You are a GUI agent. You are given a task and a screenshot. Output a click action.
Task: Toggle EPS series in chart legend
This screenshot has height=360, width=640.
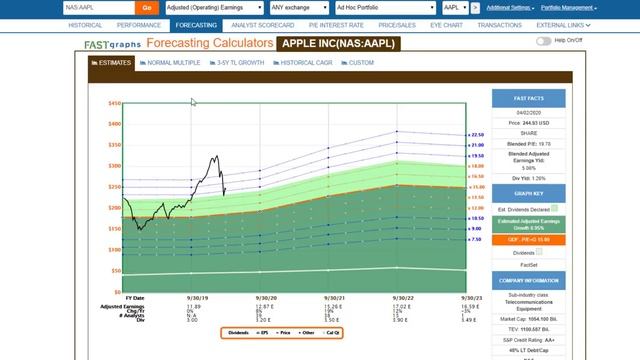262,333
